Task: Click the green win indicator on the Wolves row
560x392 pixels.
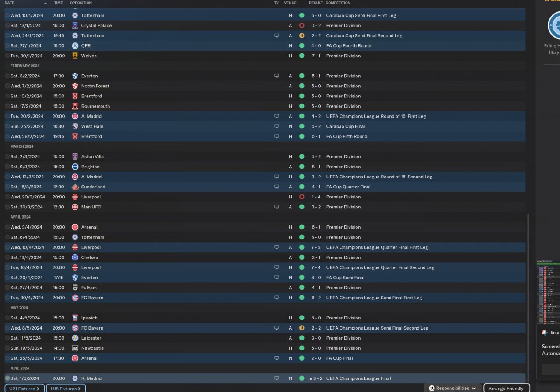Action: point(301,56)
